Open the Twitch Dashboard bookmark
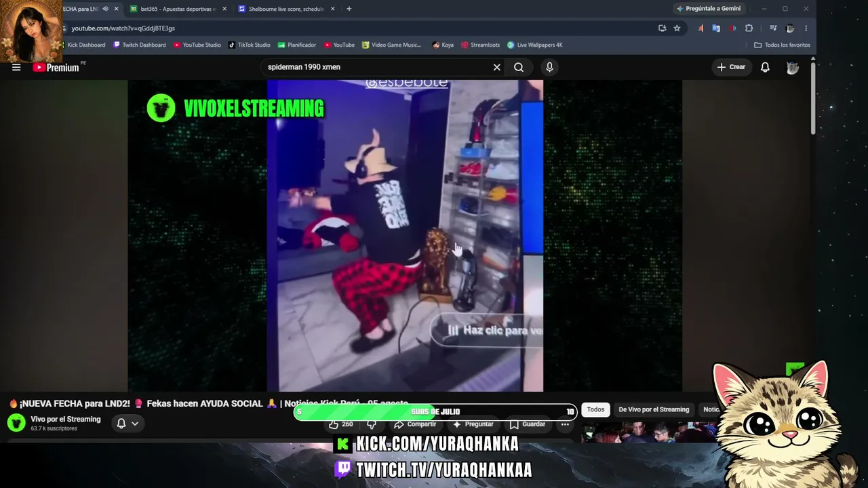 coord(140,45)
